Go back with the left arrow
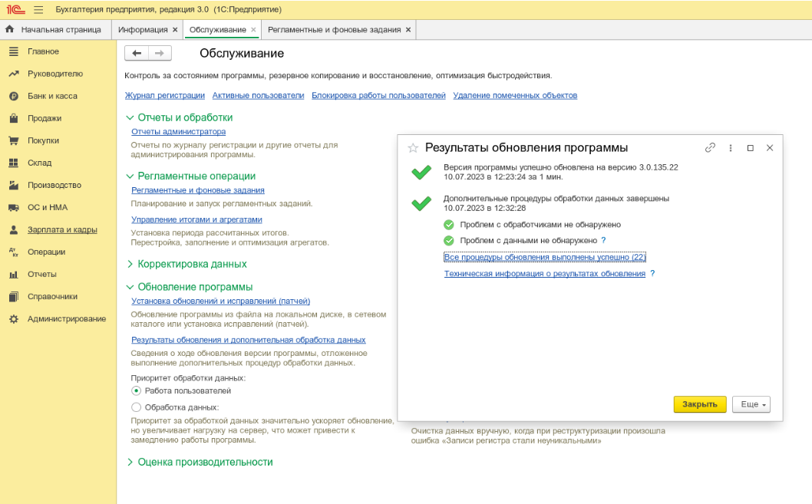Screen dimensions: 812x504 (137, 53)
